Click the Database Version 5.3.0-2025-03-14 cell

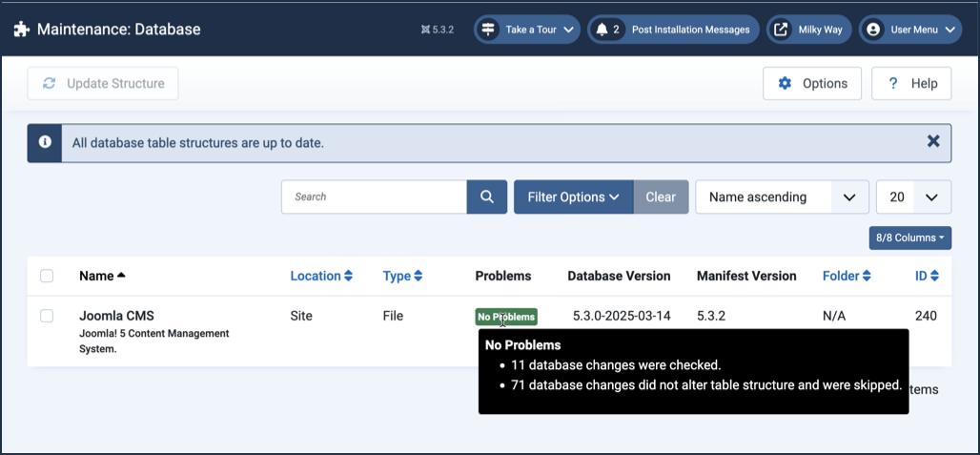point(622,316)
